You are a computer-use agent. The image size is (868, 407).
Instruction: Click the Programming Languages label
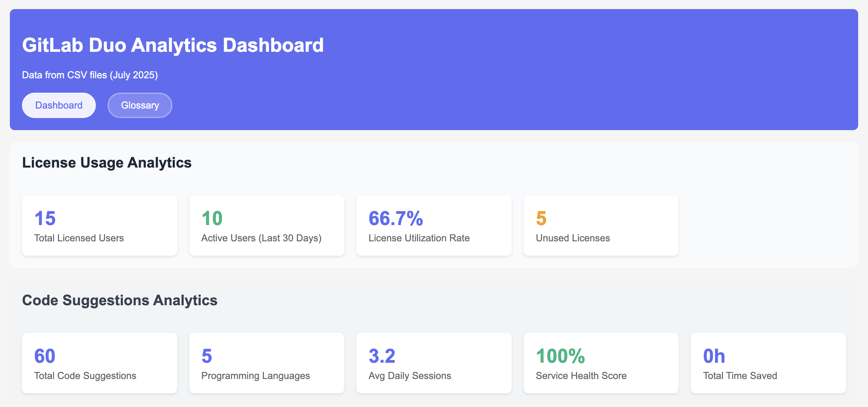pos(256,376)
